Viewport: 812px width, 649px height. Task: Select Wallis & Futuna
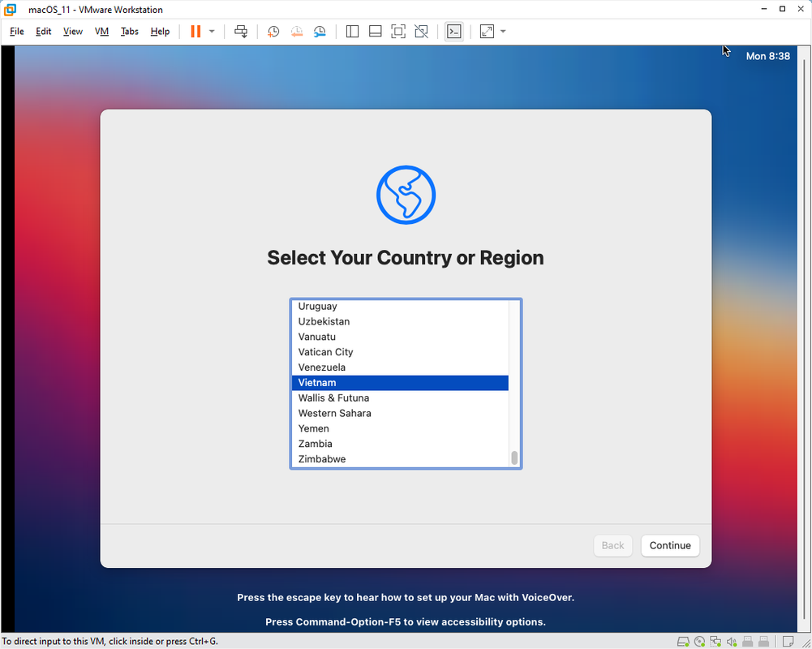(400, 398)
